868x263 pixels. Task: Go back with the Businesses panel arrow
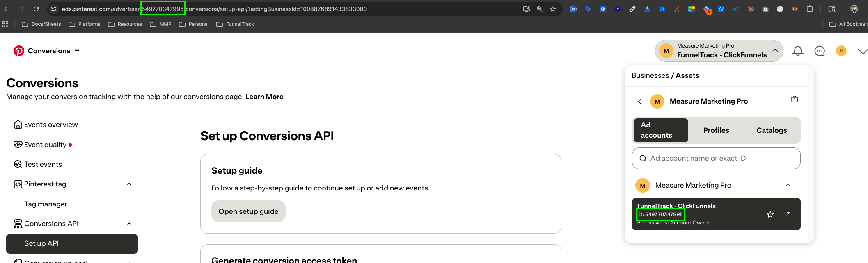tap(639, 101)
